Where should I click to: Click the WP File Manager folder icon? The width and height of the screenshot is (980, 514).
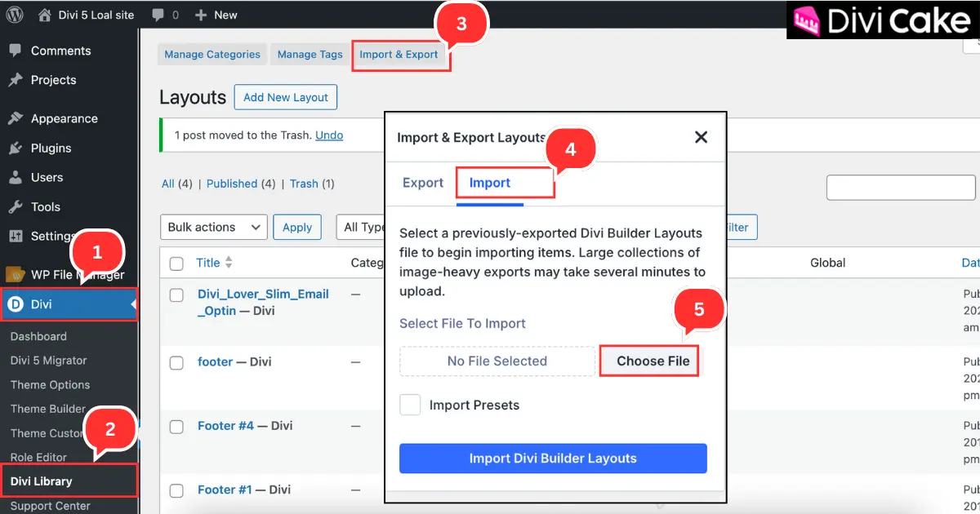click(x=16, y=274)
